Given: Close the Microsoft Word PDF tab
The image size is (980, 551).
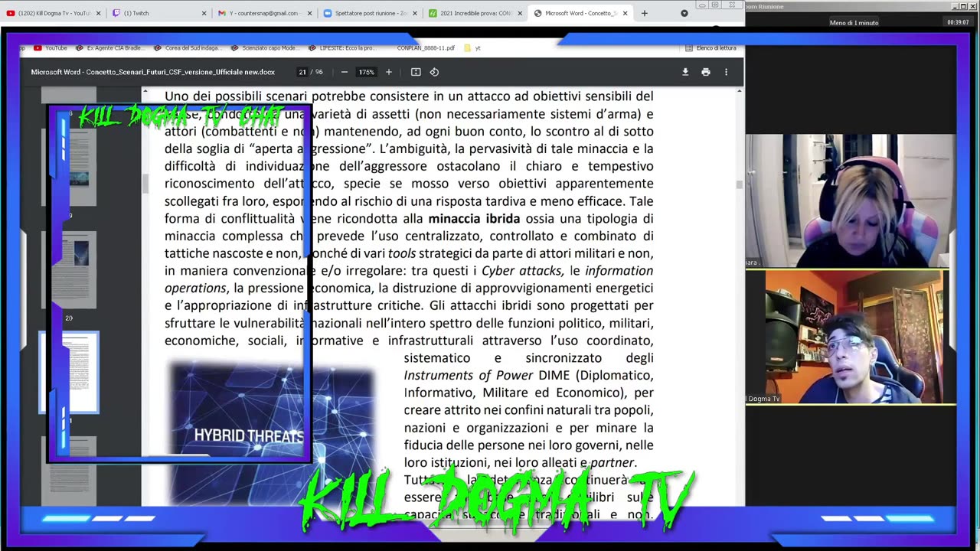Looking at the screenshot, I should coord(626,13).
